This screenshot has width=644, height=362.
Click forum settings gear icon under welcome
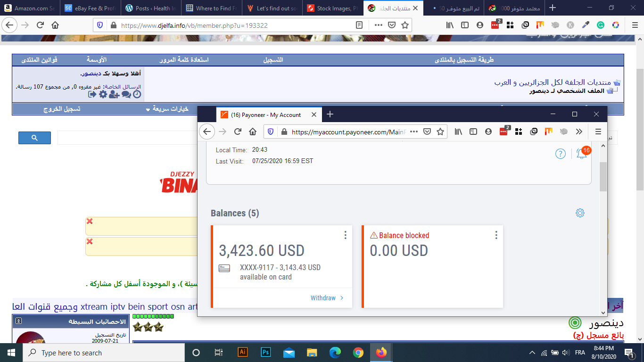[x=103, y=94]
